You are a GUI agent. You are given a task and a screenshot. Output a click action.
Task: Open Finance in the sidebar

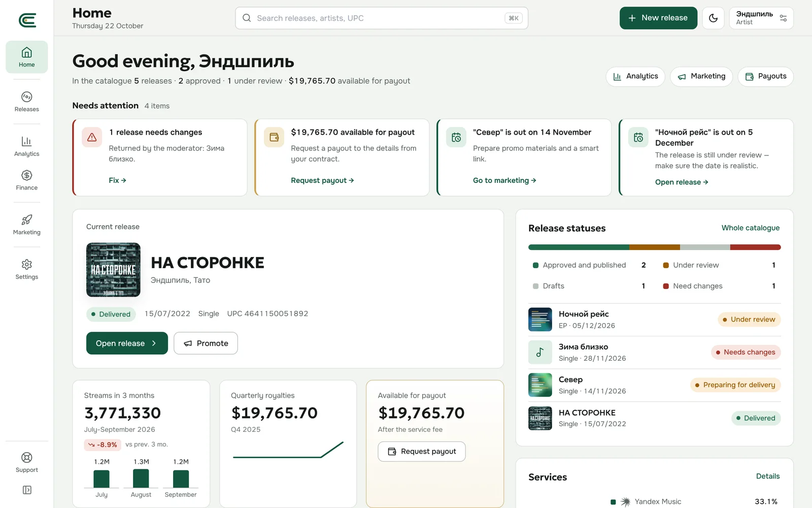(x=27, y=180)
